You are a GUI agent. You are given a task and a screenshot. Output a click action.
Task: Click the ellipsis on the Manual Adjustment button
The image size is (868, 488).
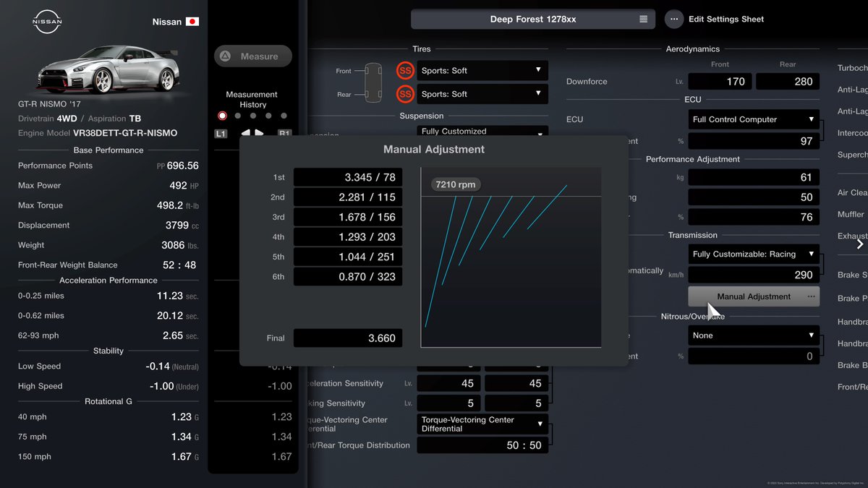click(x=811, y=296)
